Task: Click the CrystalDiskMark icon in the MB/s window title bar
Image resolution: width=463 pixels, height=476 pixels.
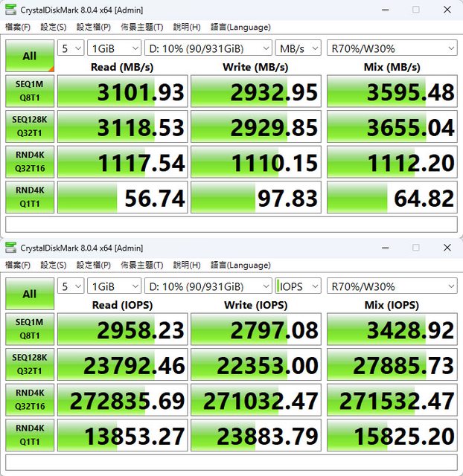Action: tap(10, 10)
